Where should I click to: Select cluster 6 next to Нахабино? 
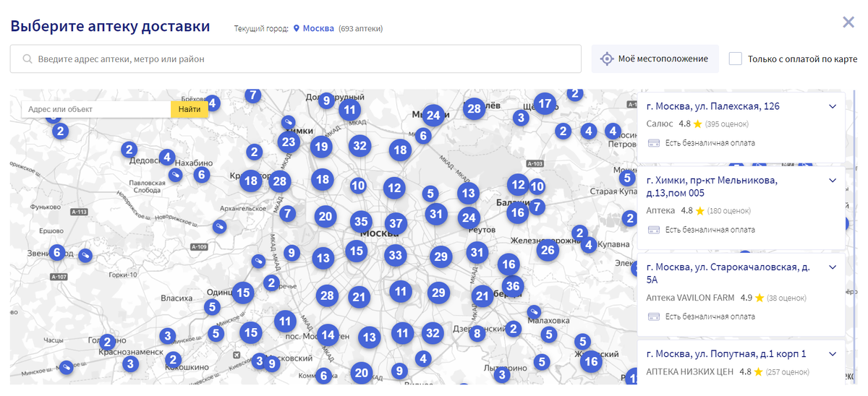point(202,174)
